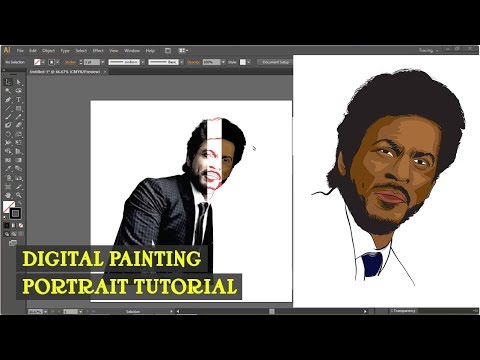The height and width of the screenshot is (360, 480).
Task: Click the Opacity panel link label
Action: (x=194, y=62)
